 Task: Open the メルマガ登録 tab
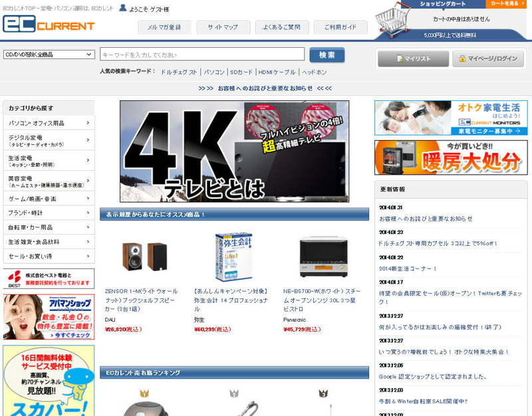tap(164, 27)
